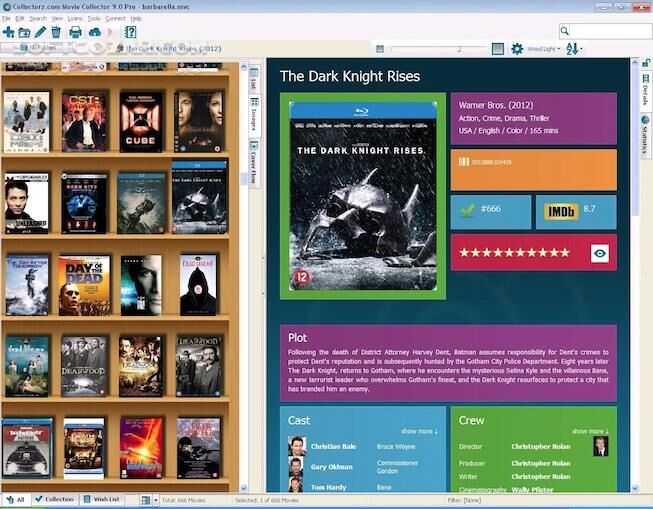
Task: Click Christian Bale's cast photo
Action: [297, 446]
